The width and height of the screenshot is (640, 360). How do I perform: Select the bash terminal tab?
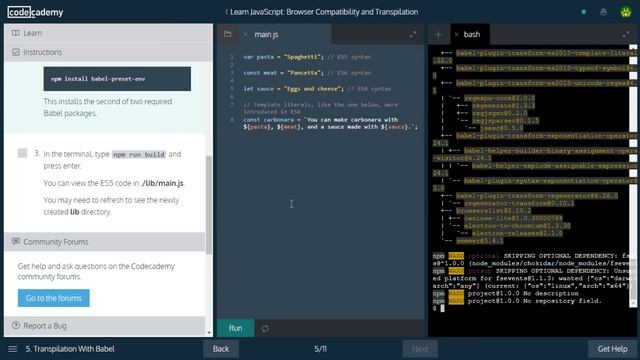(x=471, y=35)
